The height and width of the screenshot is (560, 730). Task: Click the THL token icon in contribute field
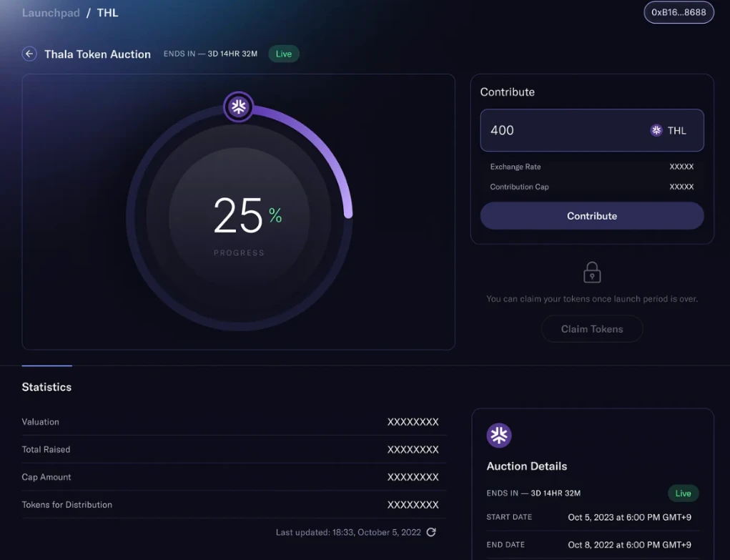[x=656, y=130]
